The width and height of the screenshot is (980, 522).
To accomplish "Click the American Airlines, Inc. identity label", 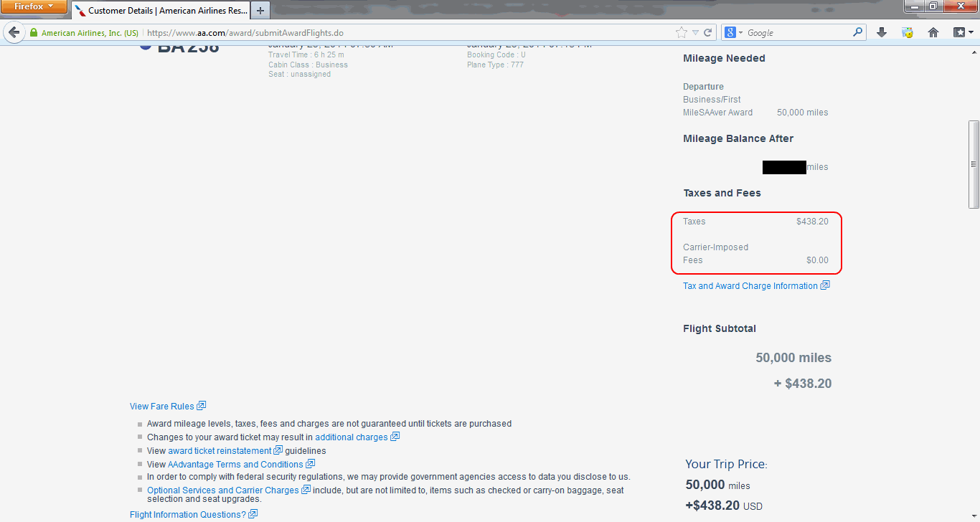I will tap(90, 33).
